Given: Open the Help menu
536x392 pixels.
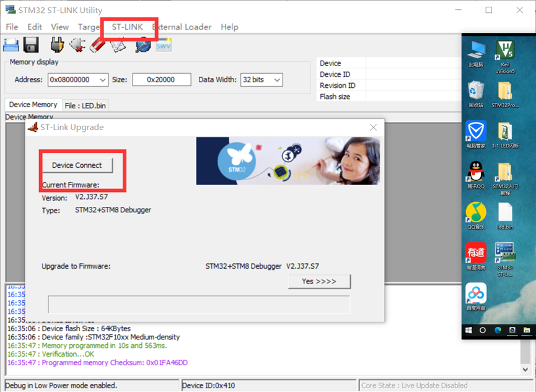Looking at the screenshot, I should click(229, 27).
